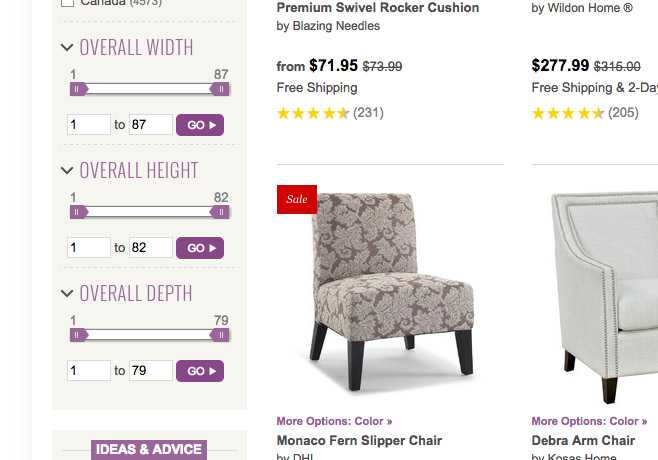Click the Overall Width minimum slider handle
The width and height of the screenshot is (658, 460).
[x=78, y=89]
